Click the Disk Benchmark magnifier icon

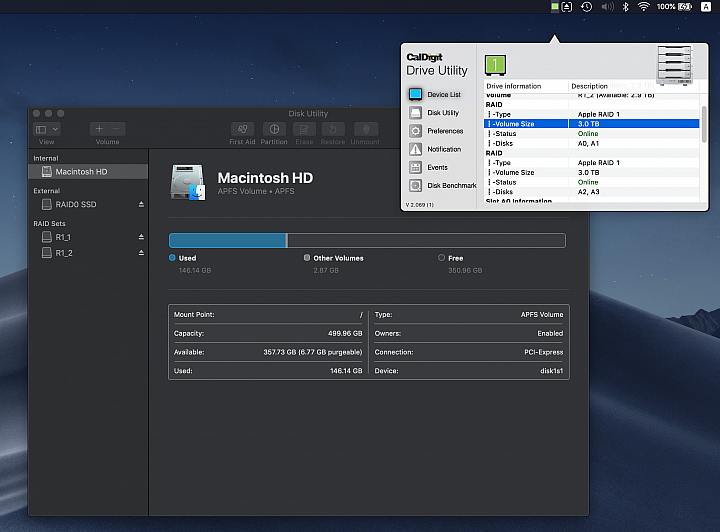(x=416, y=185)
